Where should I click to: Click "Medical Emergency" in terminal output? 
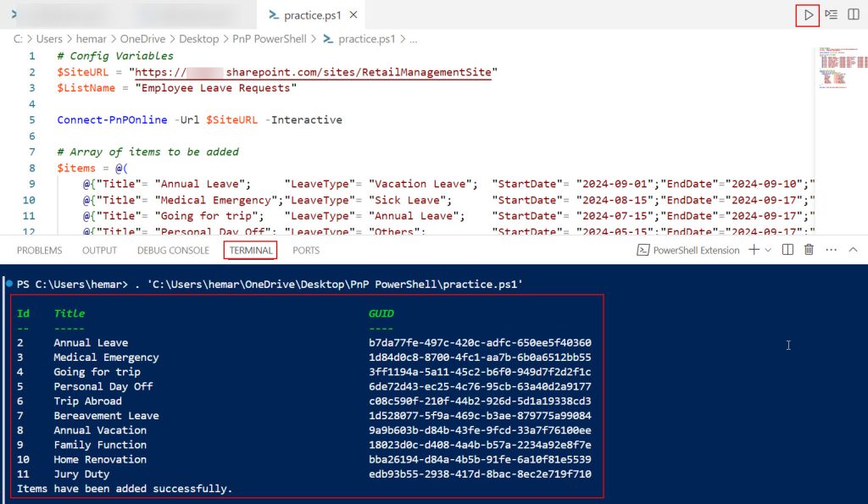coord(106,357)
